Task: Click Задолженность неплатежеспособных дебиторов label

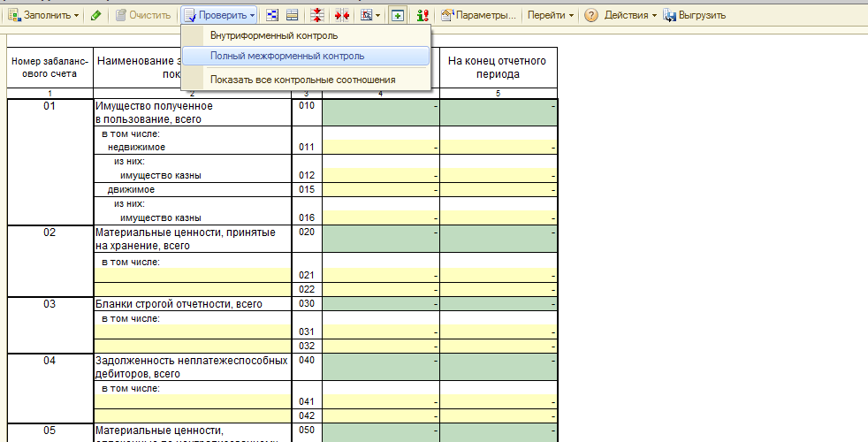Action: [x=193, y=367]
